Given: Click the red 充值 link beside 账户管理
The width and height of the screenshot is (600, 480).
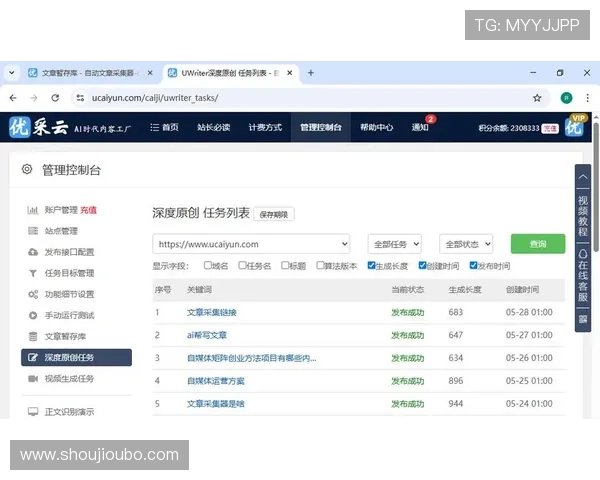Looking at the screenshot, I should [88, 210].
